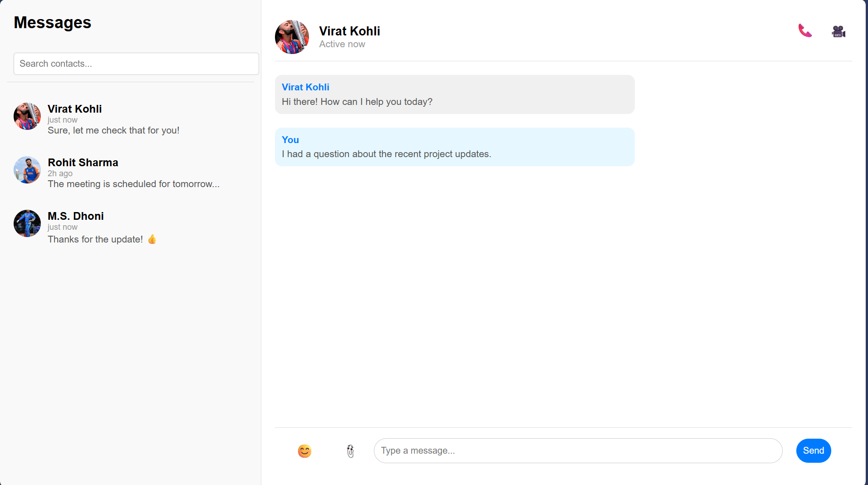Click the paperclip attachment icon
The width and height of the screenshot is (868, 485).
[x=350, y=451]
